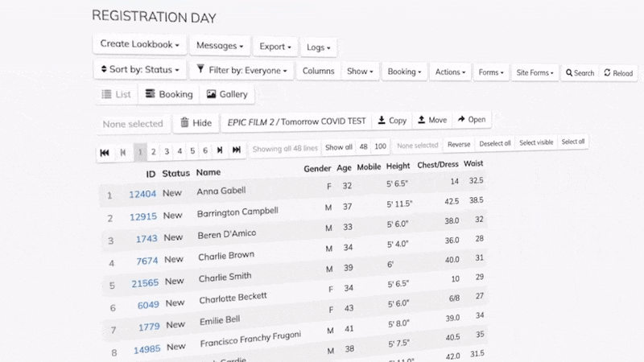Viewport: 644px width, 362px height.
Task: Jump to first page arrow
Action: pos(105,151)
